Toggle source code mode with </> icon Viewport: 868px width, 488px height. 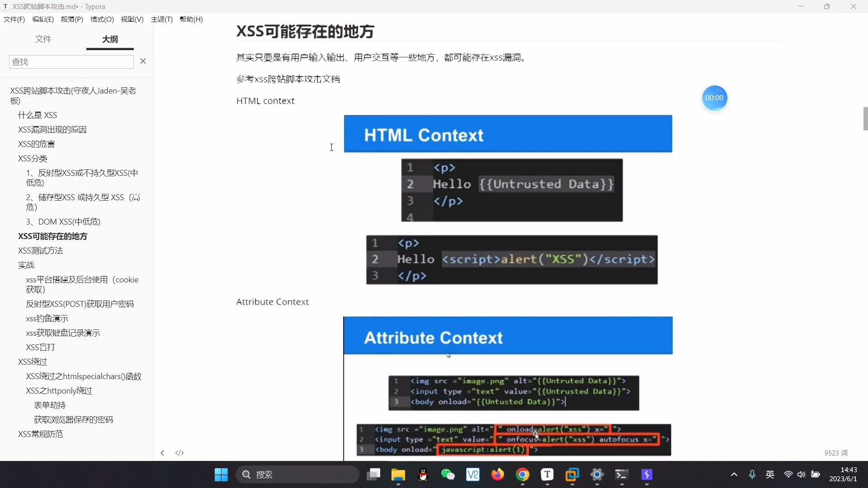pyautogui.click(x=179, y=453)
